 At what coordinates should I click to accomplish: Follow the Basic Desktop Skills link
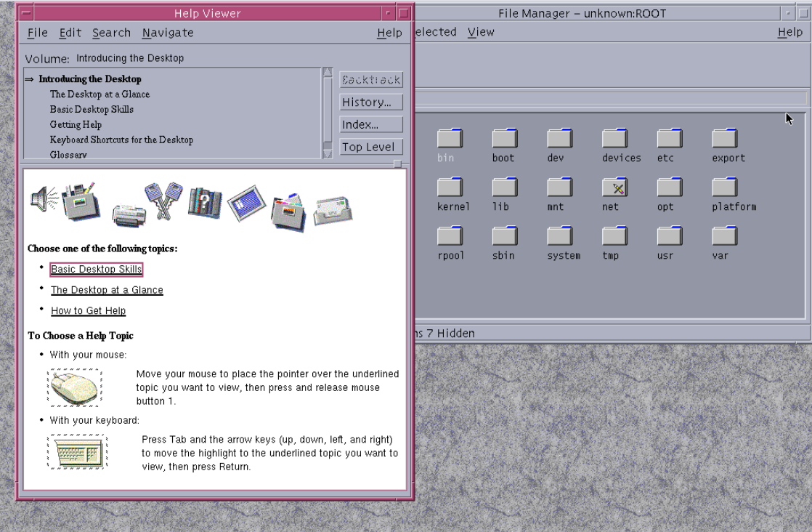coord(96,270)
